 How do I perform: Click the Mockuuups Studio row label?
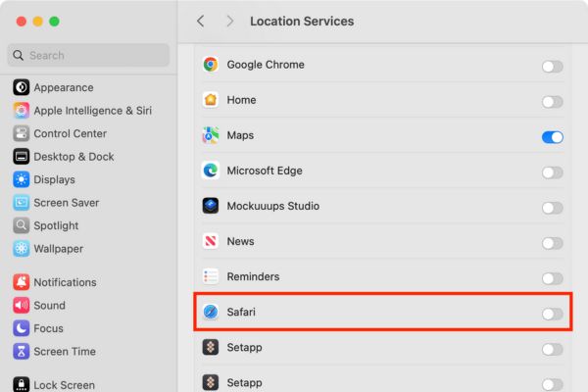pos(273,206)
